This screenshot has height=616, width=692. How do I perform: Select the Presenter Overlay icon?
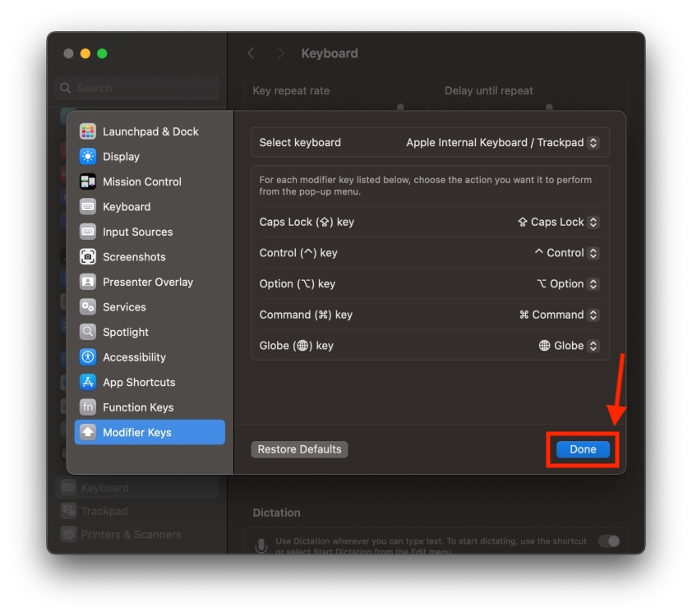tap(88, 282)
